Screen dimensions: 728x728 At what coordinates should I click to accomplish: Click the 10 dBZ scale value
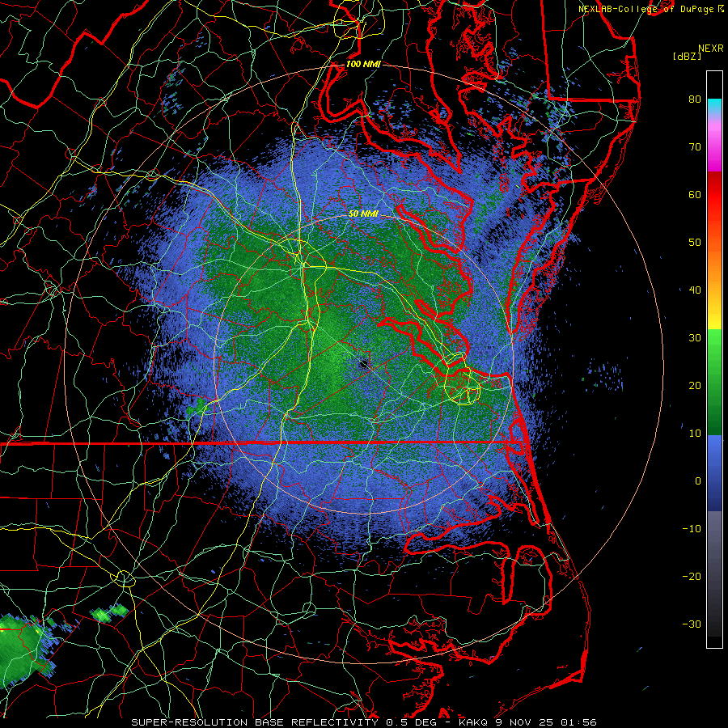[x=695, y=434]
